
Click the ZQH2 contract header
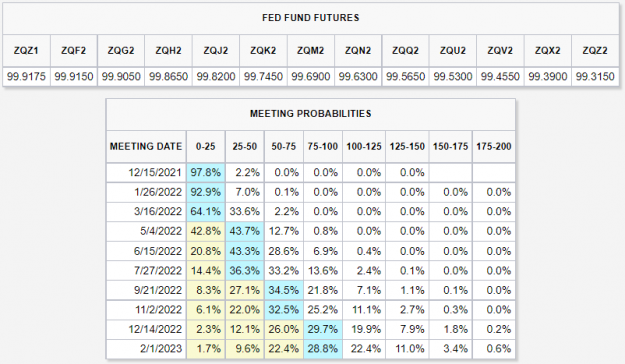click(x=168, y=51)
